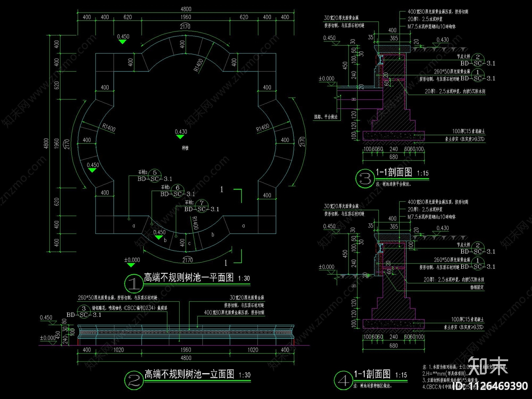Select the circled drawing number 2 marker

point(134,380)
